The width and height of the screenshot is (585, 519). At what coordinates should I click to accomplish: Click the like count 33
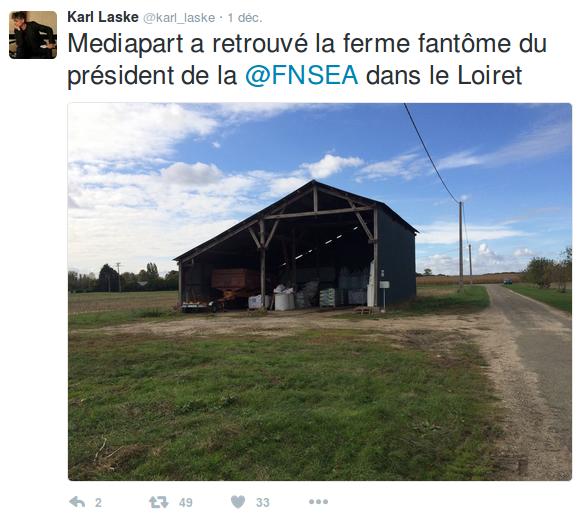[x=263, y=503]
